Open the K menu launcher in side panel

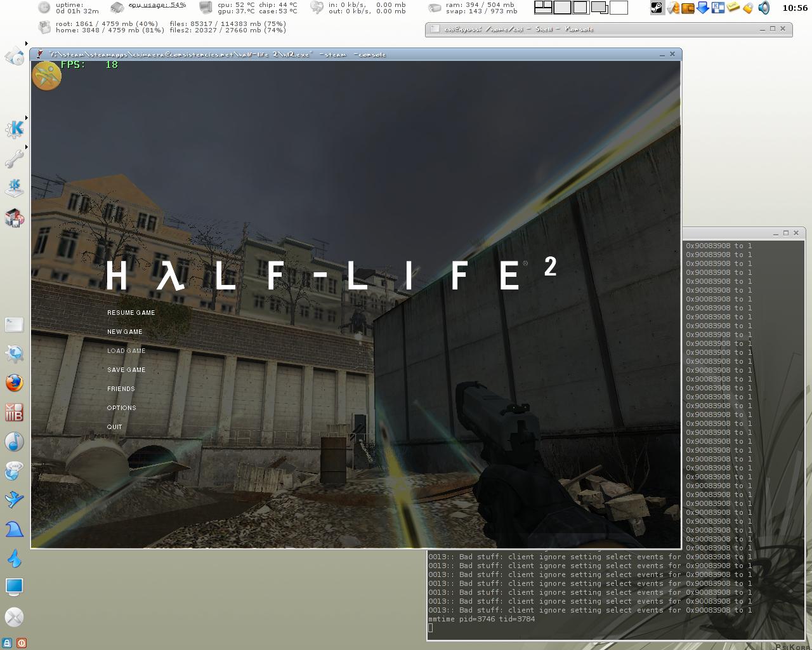point(15,129)
